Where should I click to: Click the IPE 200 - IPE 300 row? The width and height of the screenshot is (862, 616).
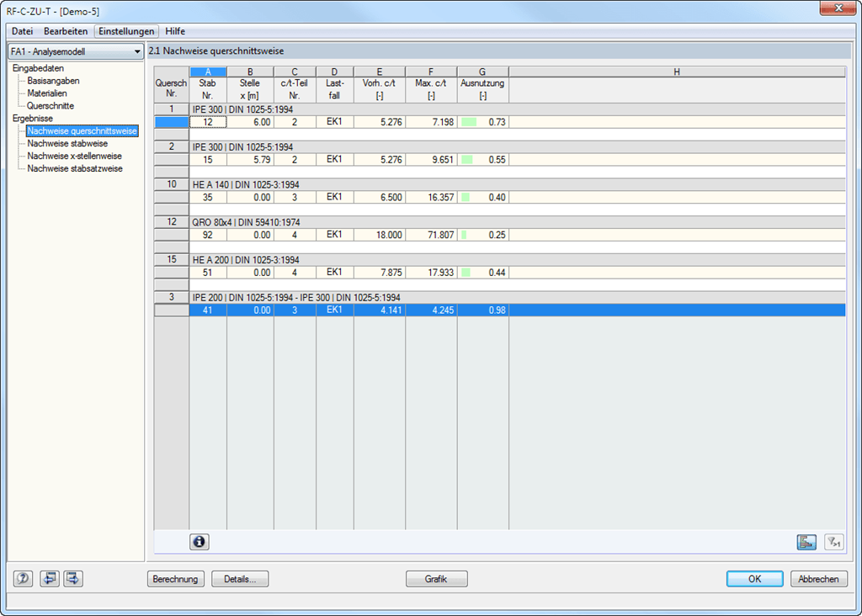coord(518,298)
